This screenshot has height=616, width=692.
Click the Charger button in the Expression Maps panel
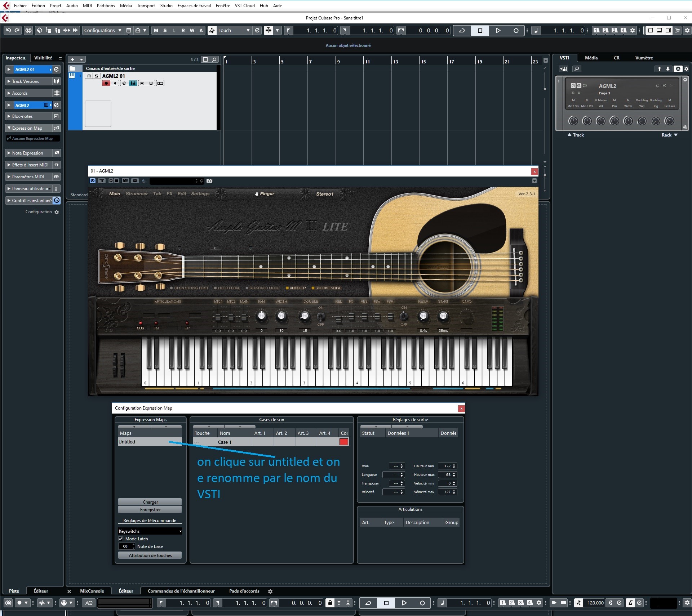pos(150,502)
